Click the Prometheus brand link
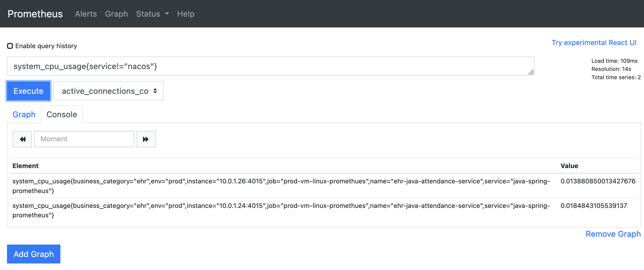644x270 pixels. pos(35,14)
